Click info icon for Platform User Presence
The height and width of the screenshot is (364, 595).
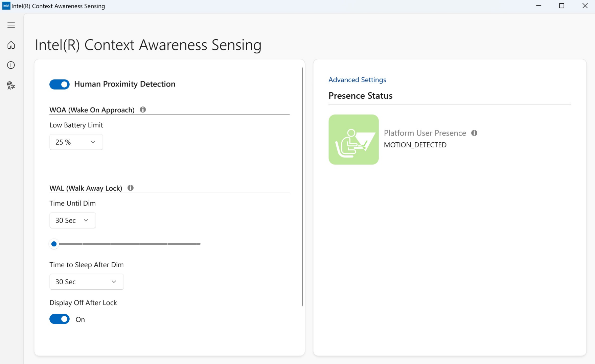(474, 133)
